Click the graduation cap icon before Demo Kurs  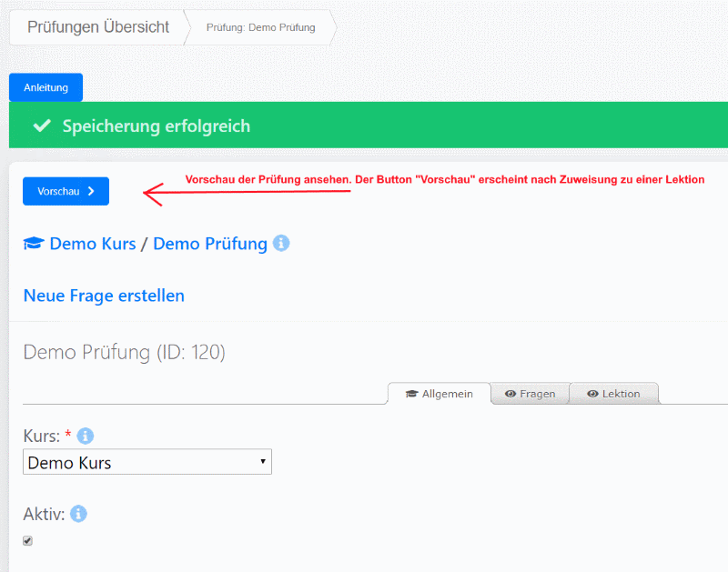[34, 244]
